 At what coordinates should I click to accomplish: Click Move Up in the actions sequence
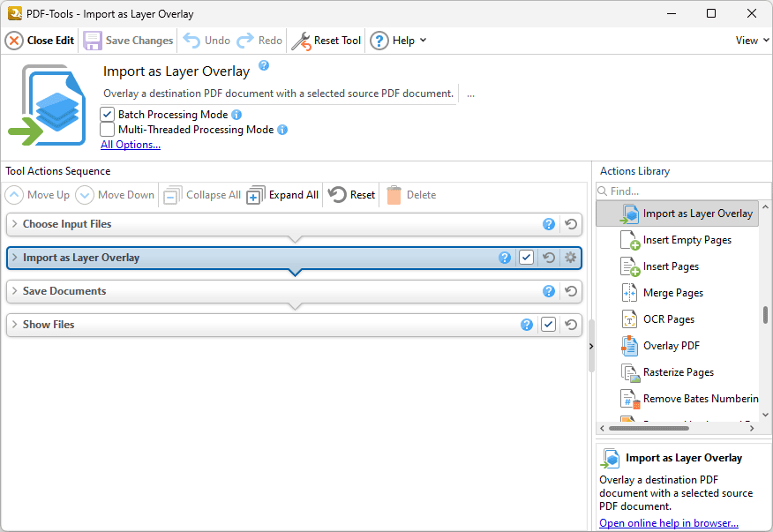click(x=38, y=195)
